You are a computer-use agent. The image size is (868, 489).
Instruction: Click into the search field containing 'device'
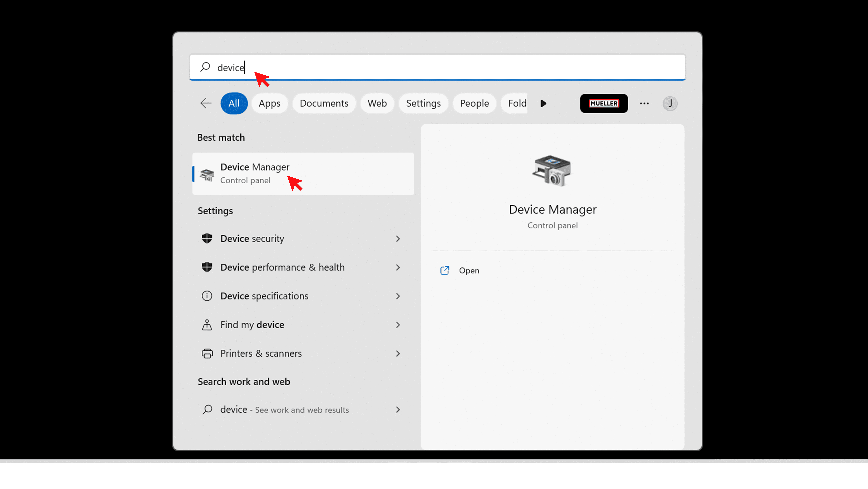pyautogui.click(x=437, y=67)
